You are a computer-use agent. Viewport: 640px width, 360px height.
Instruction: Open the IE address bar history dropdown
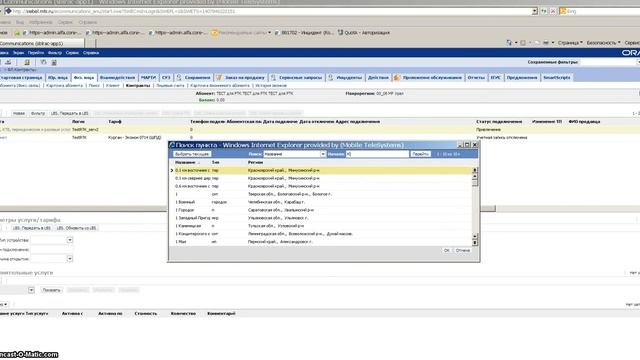coord(535,11)
